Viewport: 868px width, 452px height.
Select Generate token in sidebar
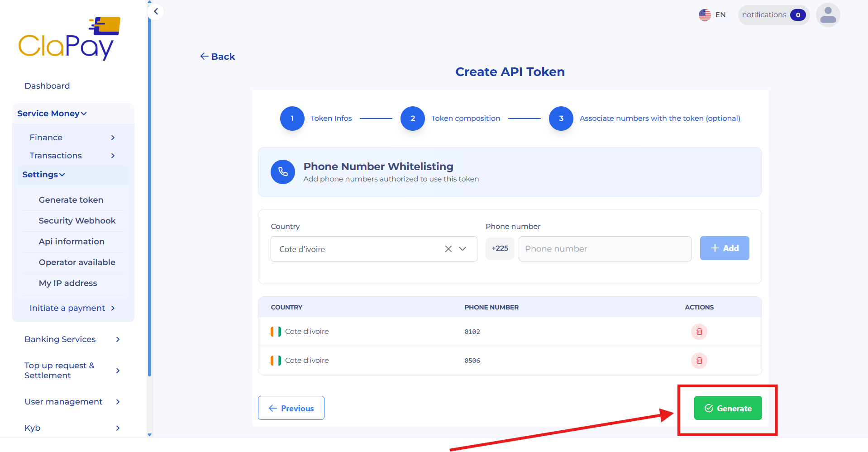[71, 200]
